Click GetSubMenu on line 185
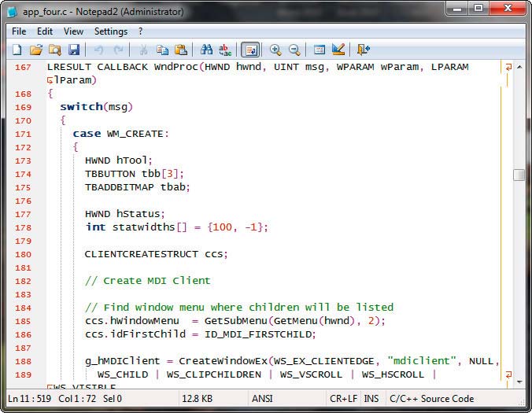 [x=236, y=321]
